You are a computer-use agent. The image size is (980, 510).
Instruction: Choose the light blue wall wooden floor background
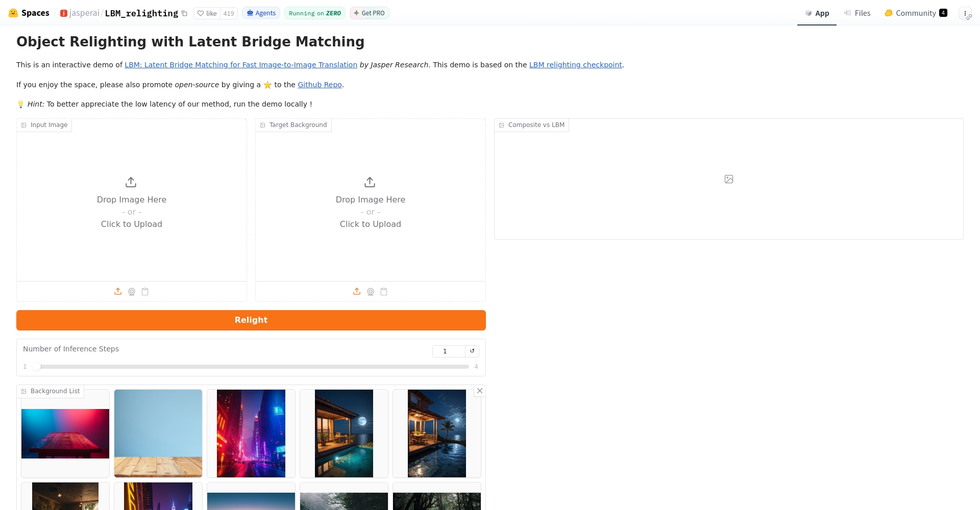pyautogui.click(x=158, y=433)
